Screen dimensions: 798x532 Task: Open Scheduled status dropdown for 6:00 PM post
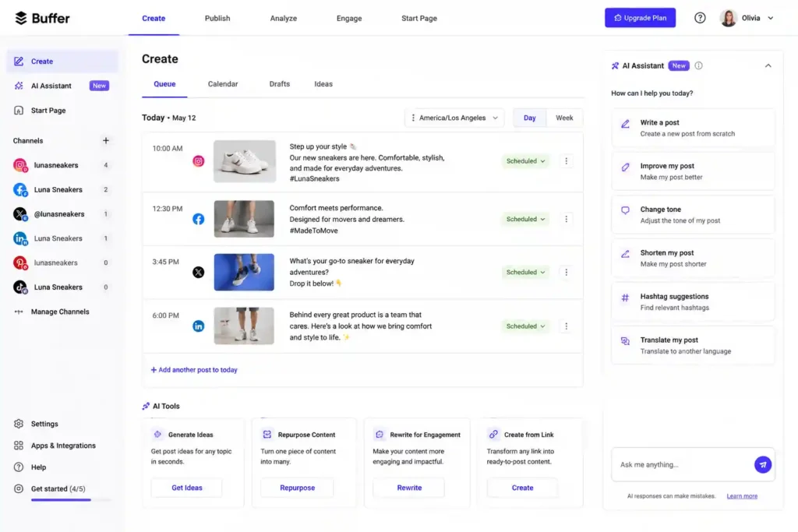coord(525,326)
